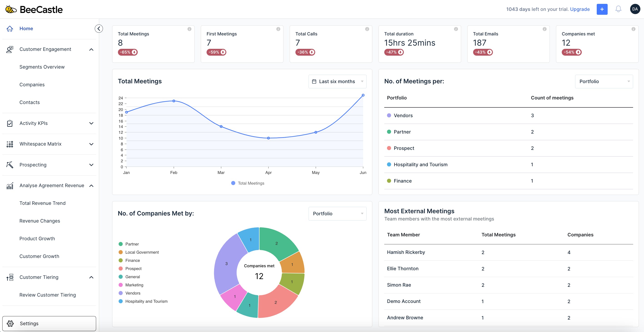Viewport: 644px width, 332px height.
Task: Collapse sidebar with the arrow circle icon
Action: point(99,28)
